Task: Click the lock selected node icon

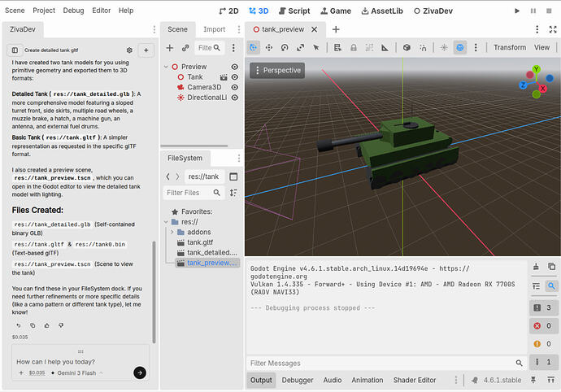Action: (354, 48)
